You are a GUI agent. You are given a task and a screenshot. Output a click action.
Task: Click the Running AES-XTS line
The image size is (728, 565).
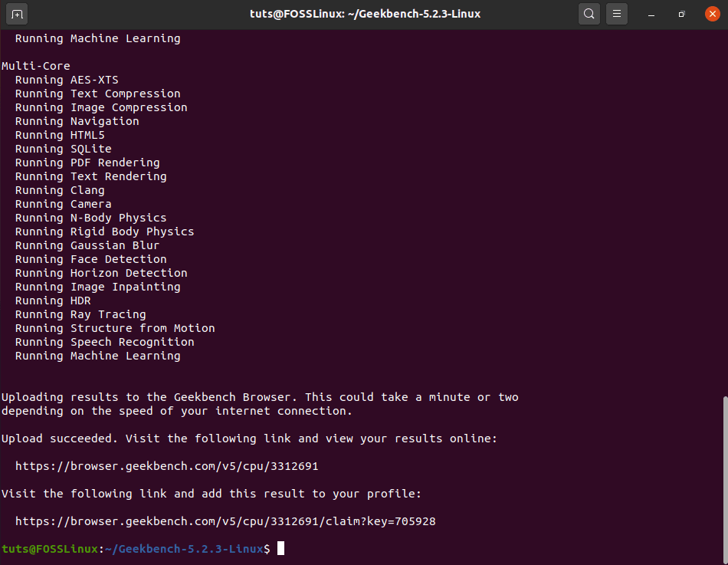67,79
